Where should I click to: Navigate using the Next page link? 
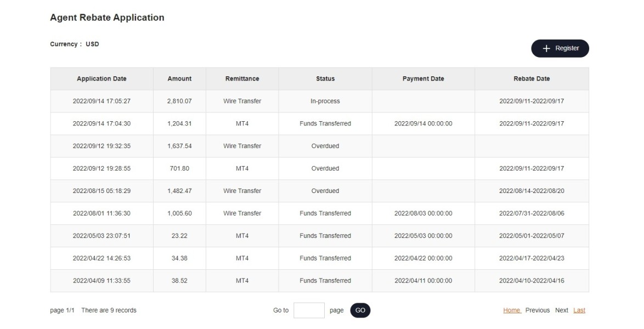click(x=561, y=310)
